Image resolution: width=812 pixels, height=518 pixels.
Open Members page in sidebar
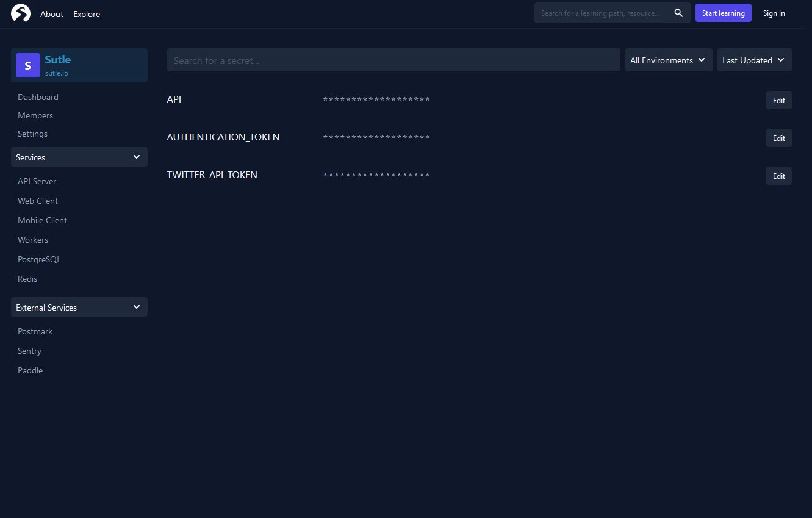35,115
